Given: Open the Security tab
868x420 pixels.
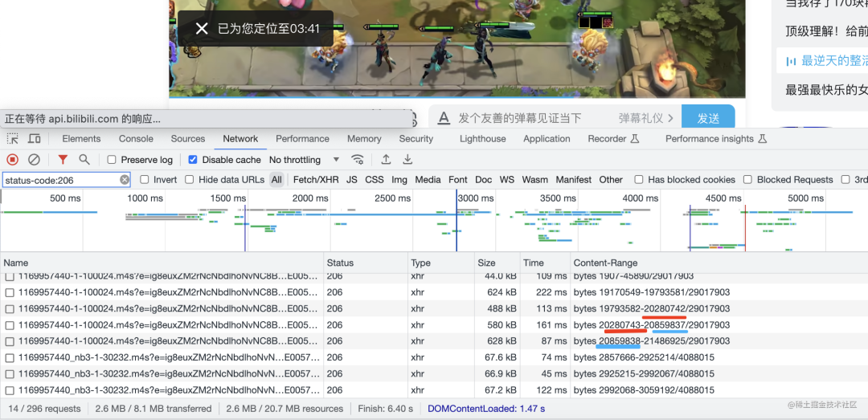Looking at the screenshot, I should click(416, 139).
